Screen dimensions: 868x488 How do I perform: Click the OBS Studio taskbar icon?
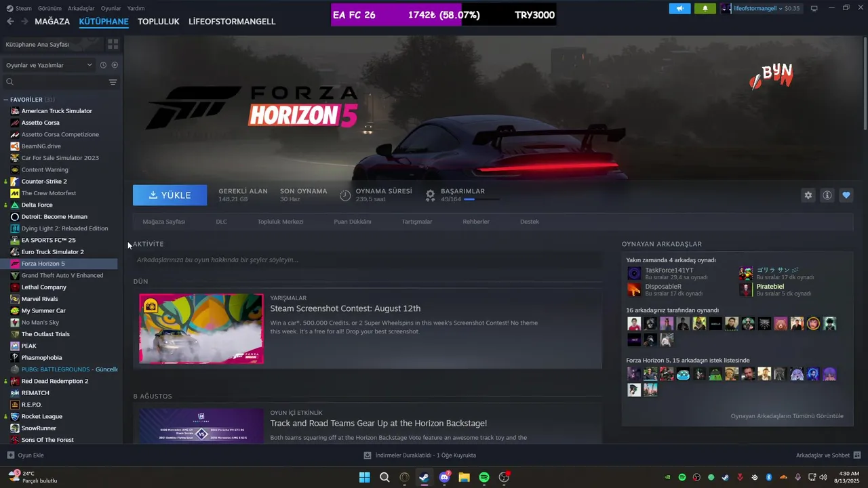coord(504,477)
